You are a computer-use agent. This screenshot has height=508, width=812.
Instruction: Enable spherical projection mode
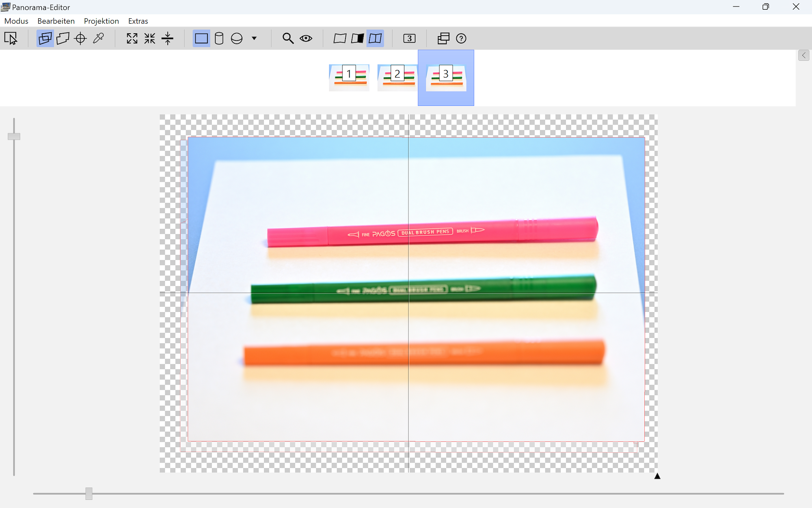click(237, 39)
